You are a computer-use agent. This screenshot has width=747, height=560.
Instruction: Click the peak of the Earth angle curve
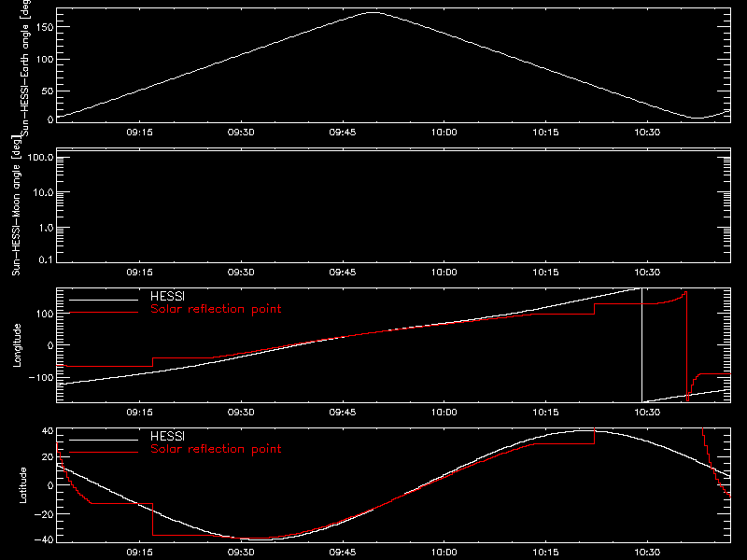[x=373, y=13]
